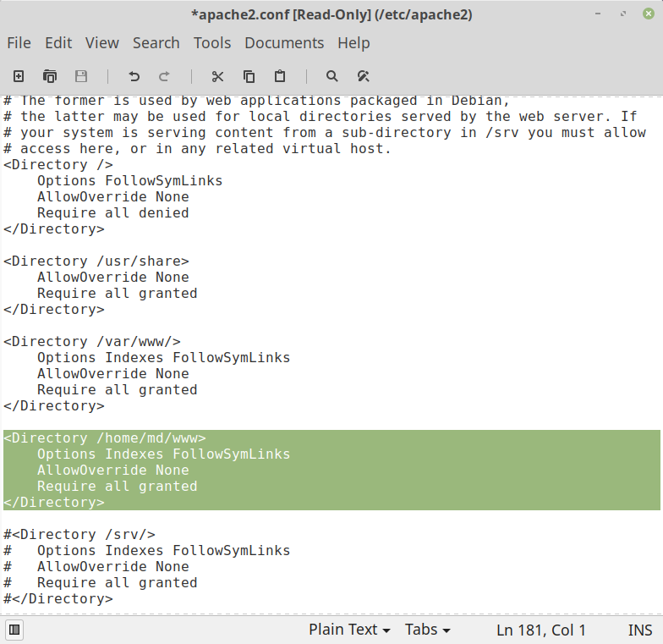Open the Tools menu
Viewport: 663px width, 644px height.
click(x=212, y=43)
